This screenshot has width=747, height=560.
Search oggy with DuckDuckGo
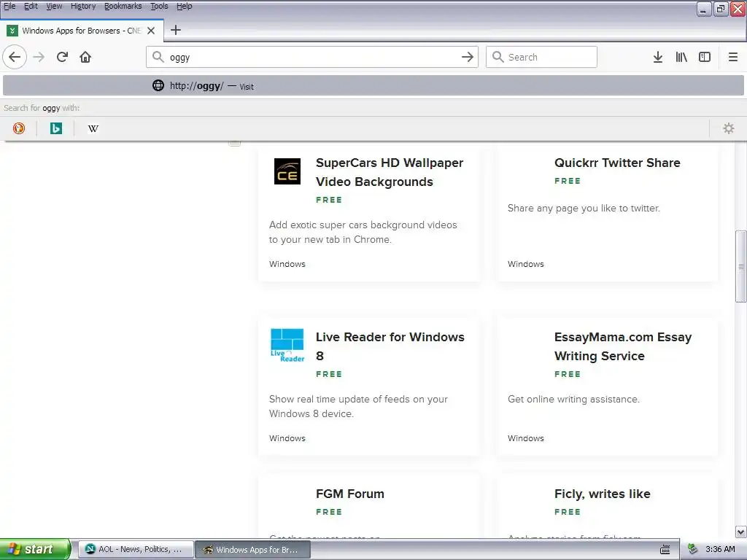[18, 128]
